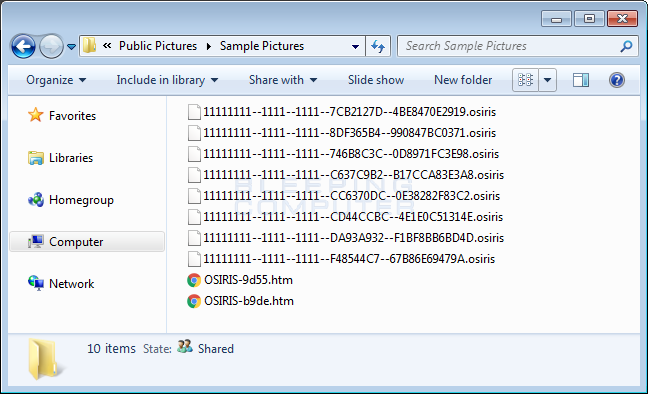The image size is (648, 394).
Task: Click icon of file CC6370DC osiris
Action: coord(194,196)
